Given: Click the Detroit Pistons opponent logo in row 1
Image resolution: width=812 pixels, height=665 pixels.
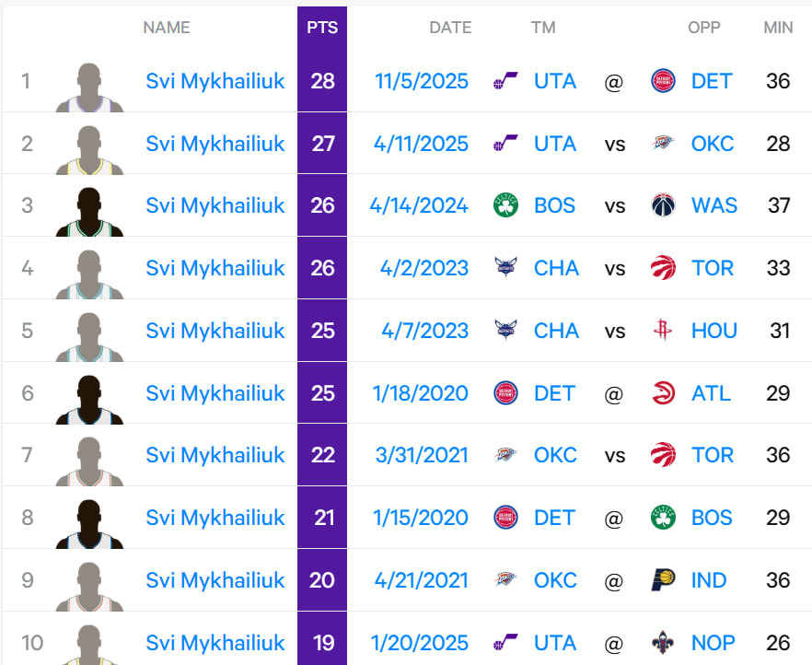Looking at the screenshot, I should 663,81.
